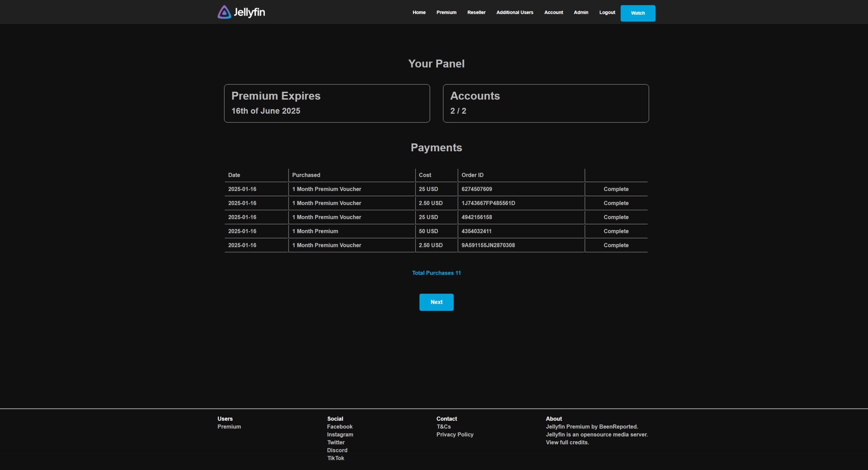
Task: Open the T&Cs contact link
Action: coord(443,427)
